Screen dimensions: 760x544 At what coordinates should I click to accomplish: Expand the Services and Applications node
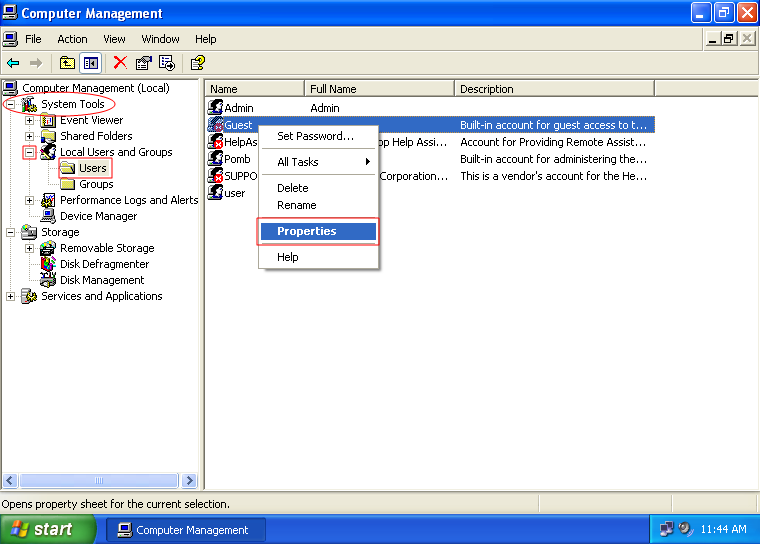tap(11, 296)
